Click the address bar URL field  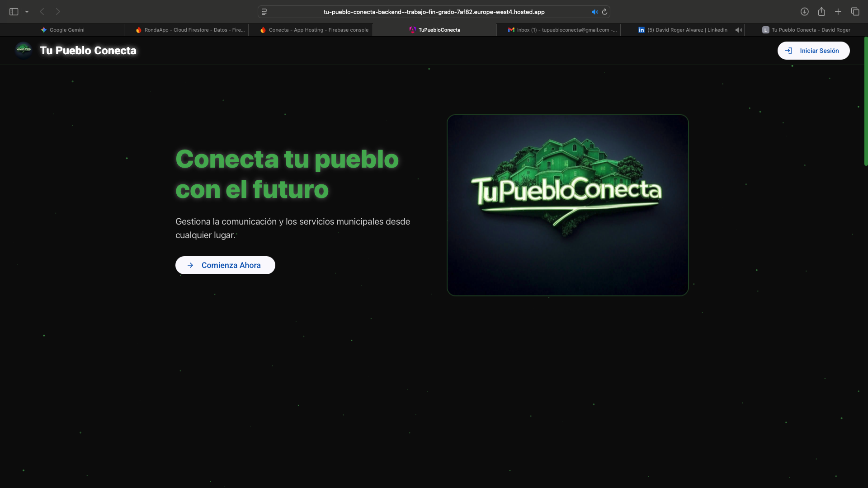433,12
